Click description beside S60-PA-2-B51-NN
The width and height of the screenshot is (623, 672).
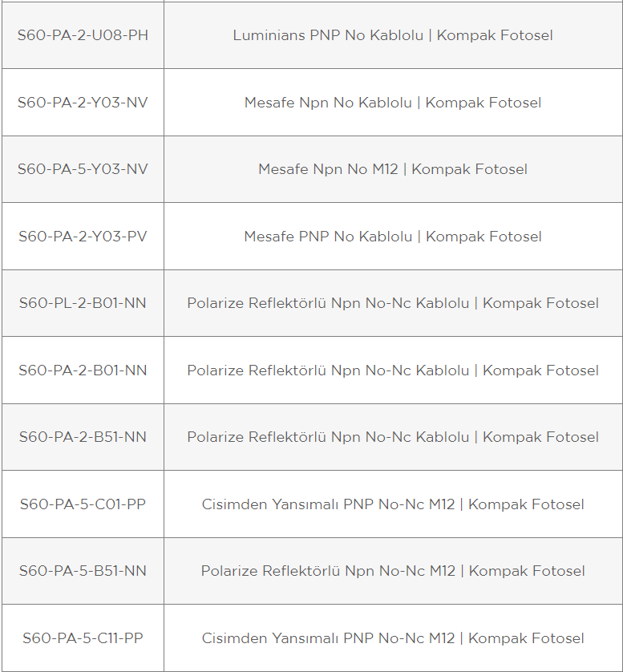pos(393,437)
